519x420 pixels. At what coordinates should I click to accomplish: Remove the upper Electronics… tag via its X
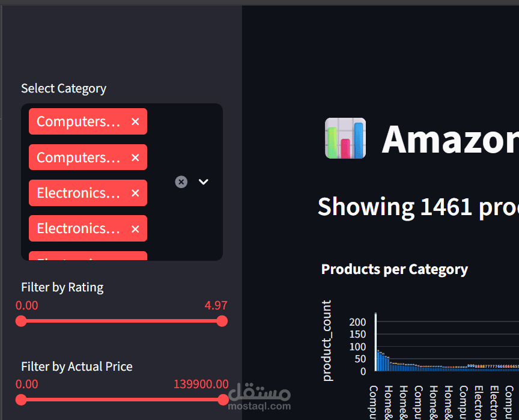pos(135,193)
